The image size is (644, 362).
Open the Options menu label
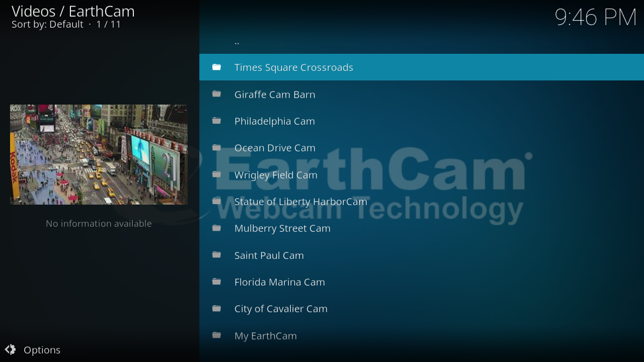(42, 350)
